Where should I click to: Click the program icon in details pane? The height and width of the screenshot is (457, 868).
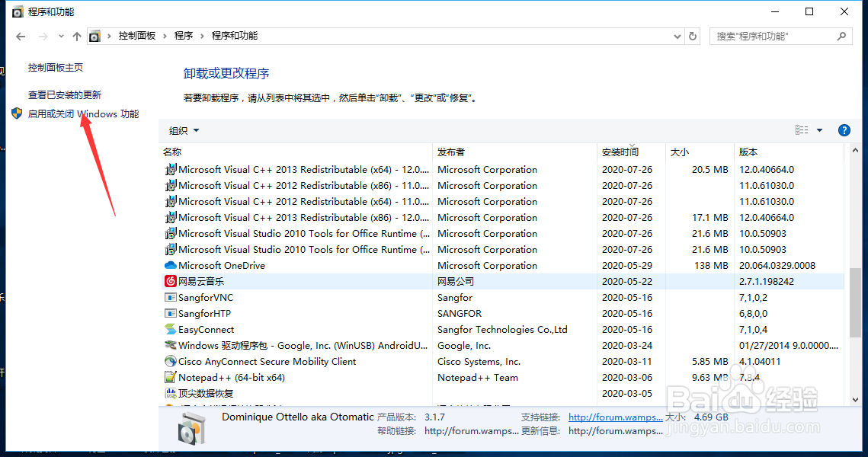coord(191,428)
